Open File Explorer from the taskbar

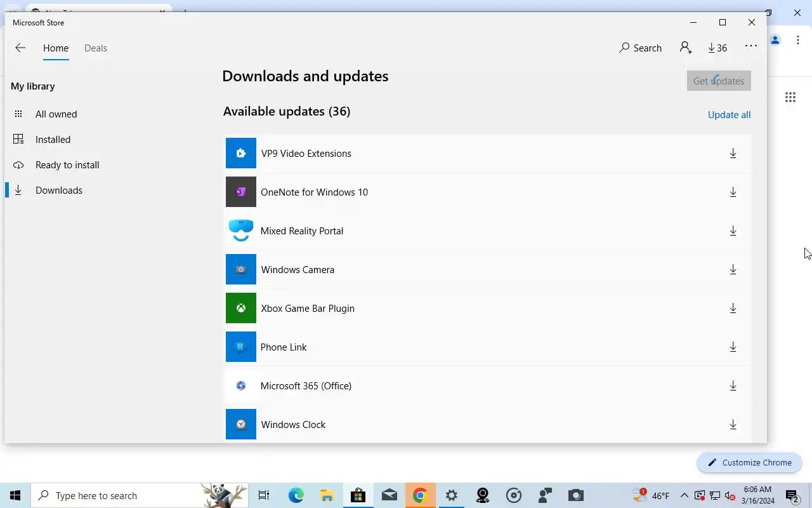pos(327,495)
